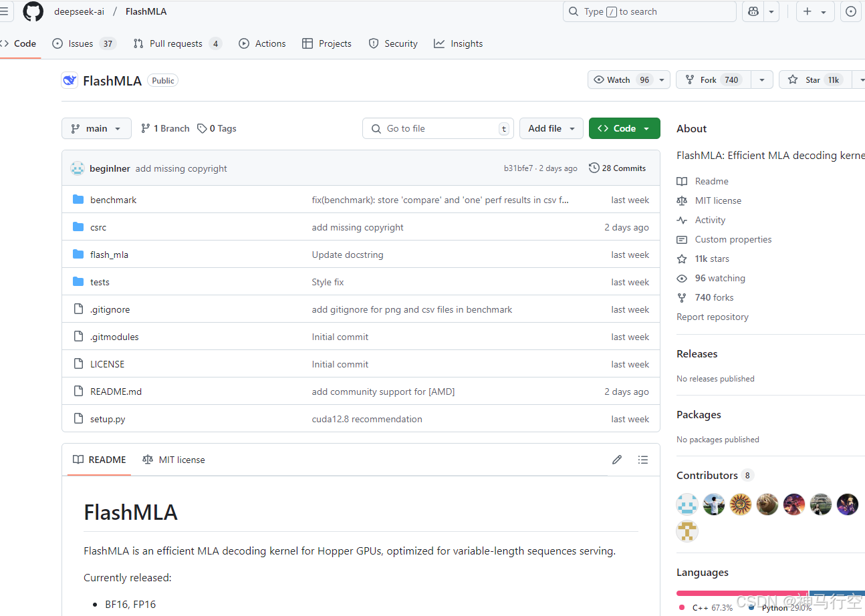
Task: Open the hamburger navigation menu
Action: 4,11
